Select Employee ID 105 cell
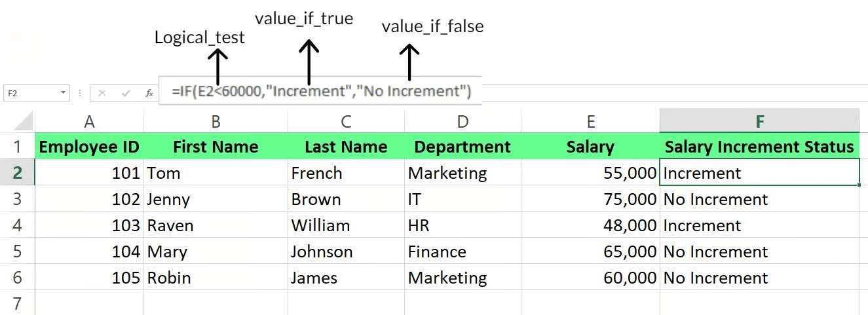 90,278
